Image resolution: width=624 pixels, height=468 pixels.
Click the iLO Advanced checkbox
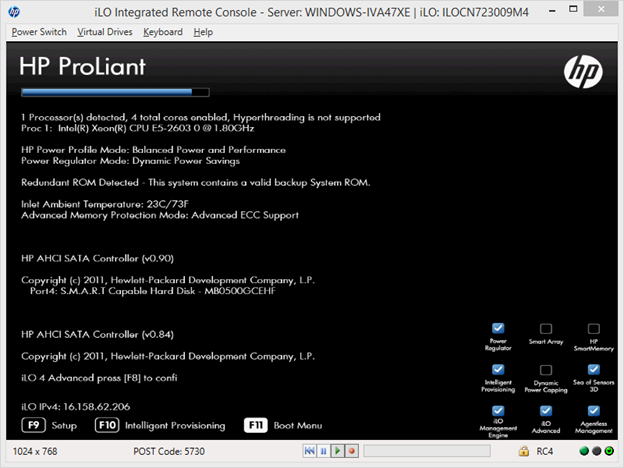(x=546, y=411)
